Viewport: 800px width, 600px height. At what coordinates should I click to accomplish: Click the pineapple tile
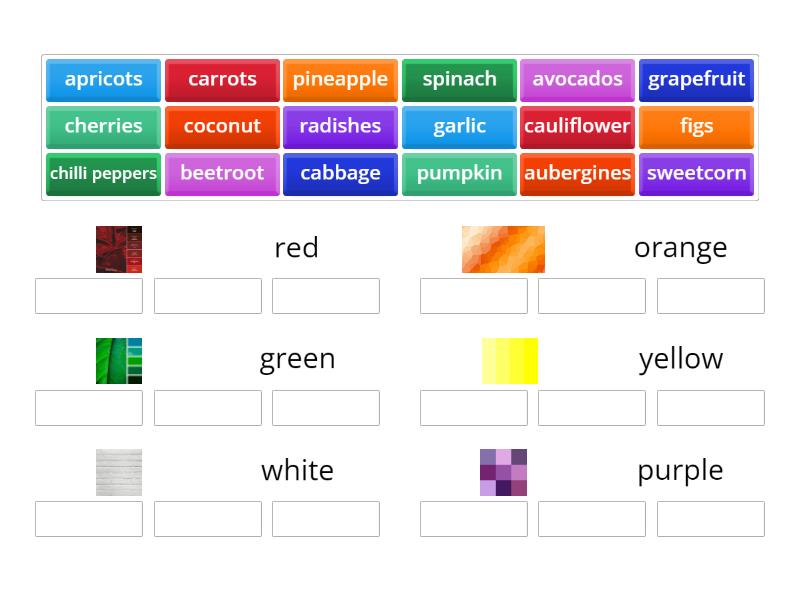click(x=340, y=80)
